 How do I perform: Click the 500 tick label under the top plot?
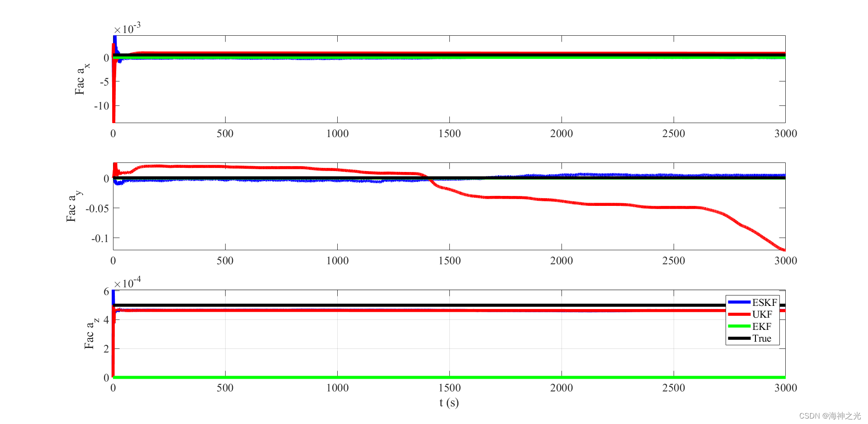coord(225,133)
